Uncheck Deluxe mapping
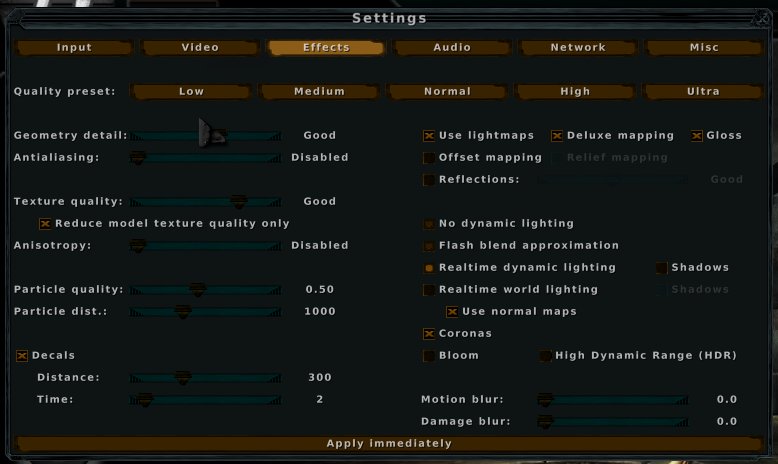The height and width of the screenshot is (464, 778). [557, 135]
